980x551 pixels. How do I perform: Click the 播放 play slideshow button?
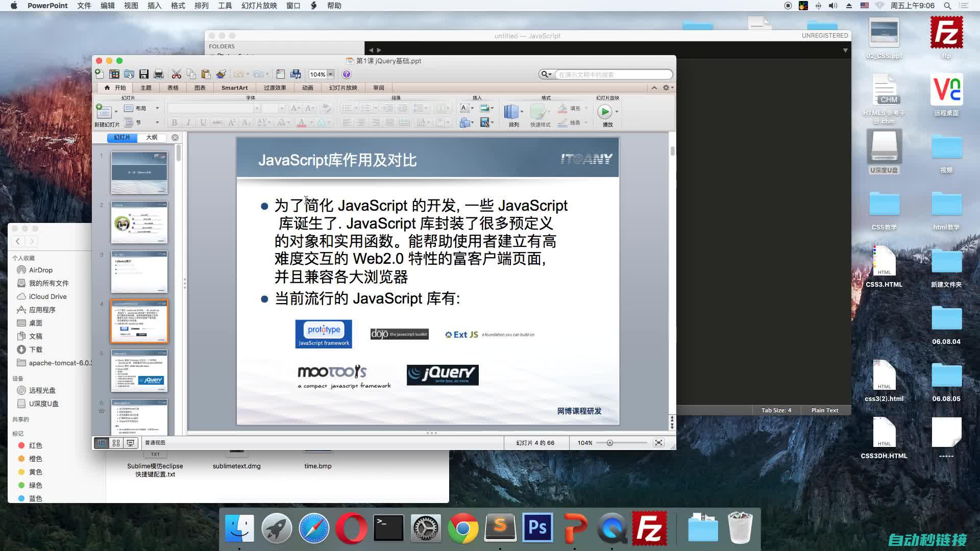pos(605,111)
